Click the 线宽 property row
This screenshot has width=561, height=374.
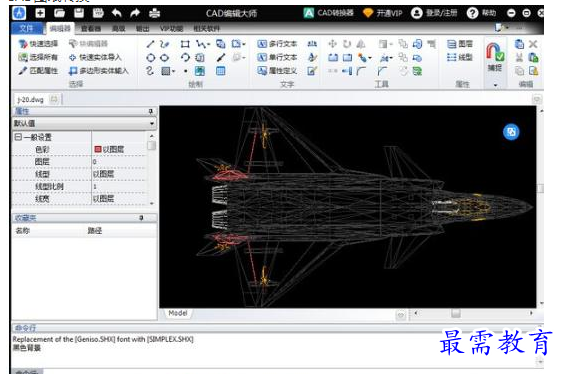[80, 199]
